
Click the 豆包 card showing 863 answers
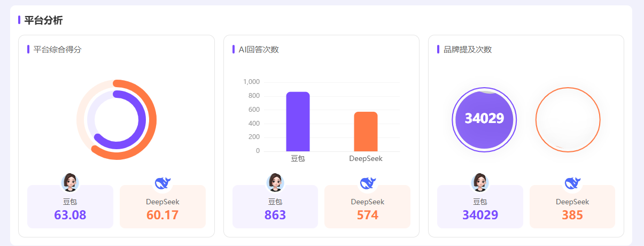tap(275, 206)
